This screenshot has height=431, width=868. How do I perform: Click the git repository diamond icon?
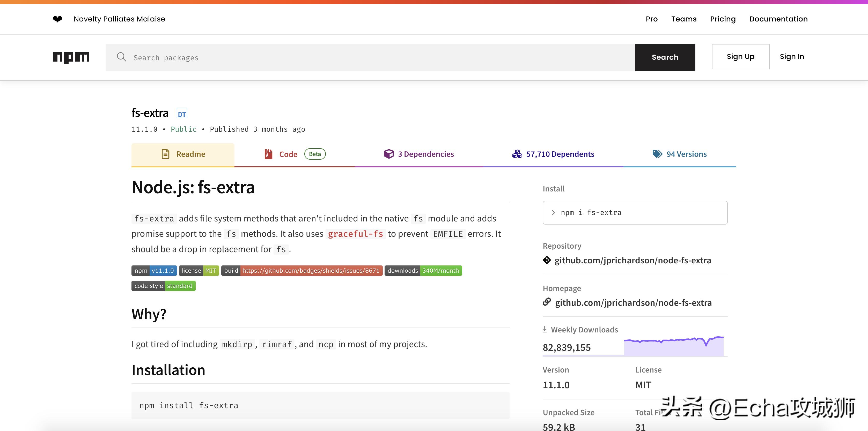[x=547, y=260]
